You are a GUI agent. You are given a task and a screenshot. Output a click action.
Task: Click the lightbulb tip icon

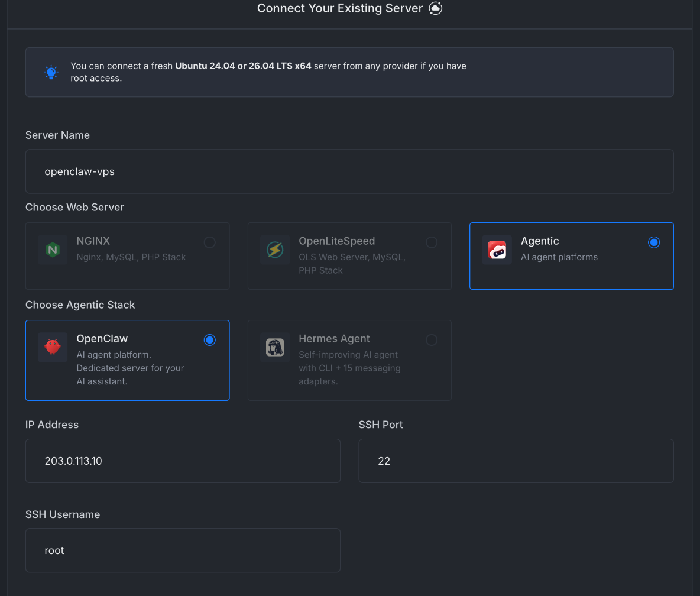coord(51,72)
